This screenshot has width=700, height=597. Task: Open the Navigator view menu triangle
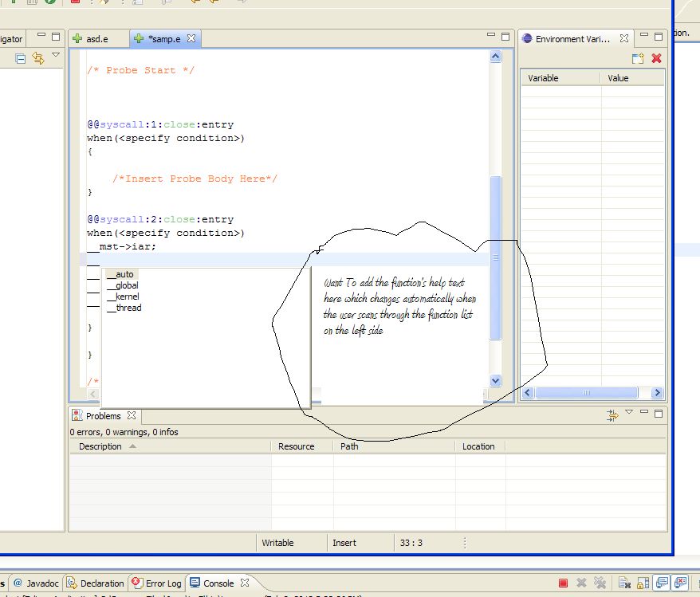56,54
